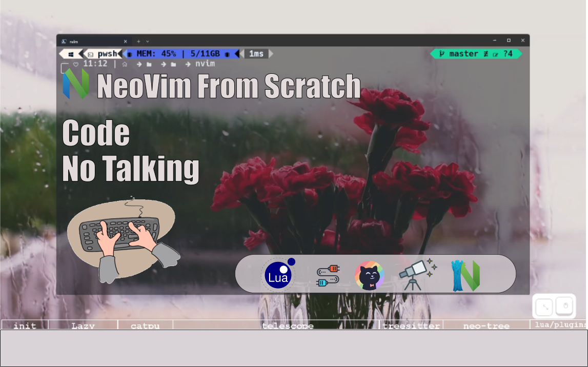Maximize the terminal window
This screenshot has width=588, height=367.
tap(509, 40)
